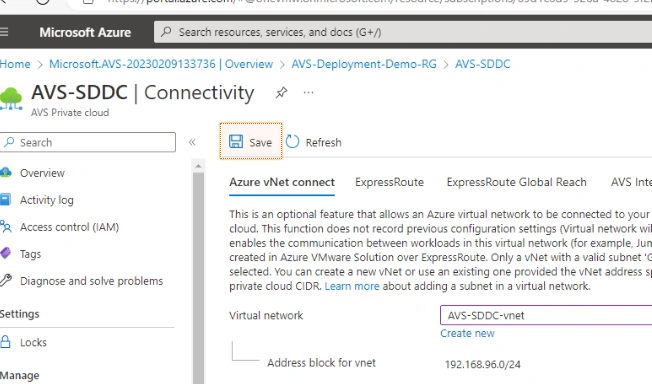Save the connectivity settings

coord(251,141)
